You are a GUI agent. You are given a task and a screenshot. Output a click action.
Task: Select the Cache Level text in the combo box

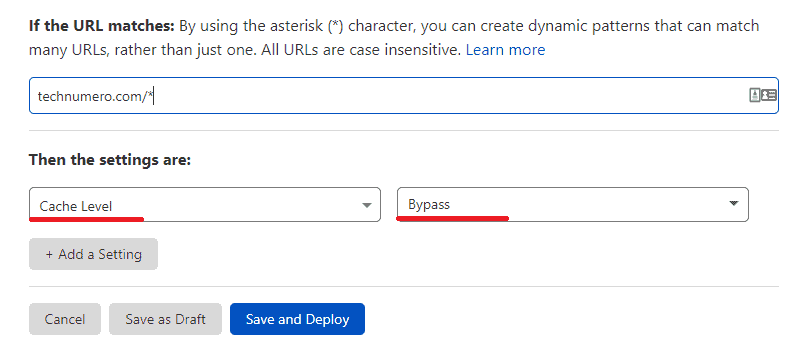[76, 206]
